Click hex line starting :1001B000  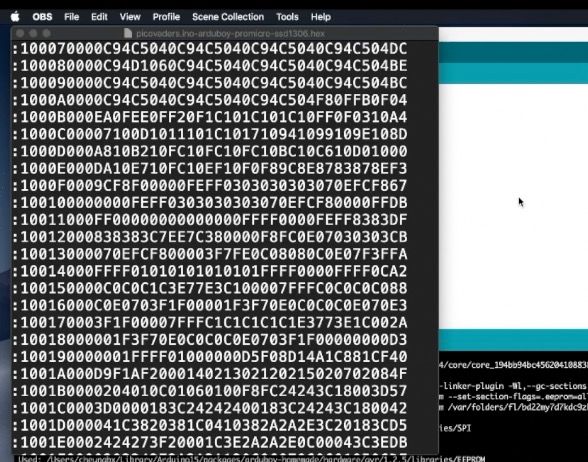tap(210, 391)
